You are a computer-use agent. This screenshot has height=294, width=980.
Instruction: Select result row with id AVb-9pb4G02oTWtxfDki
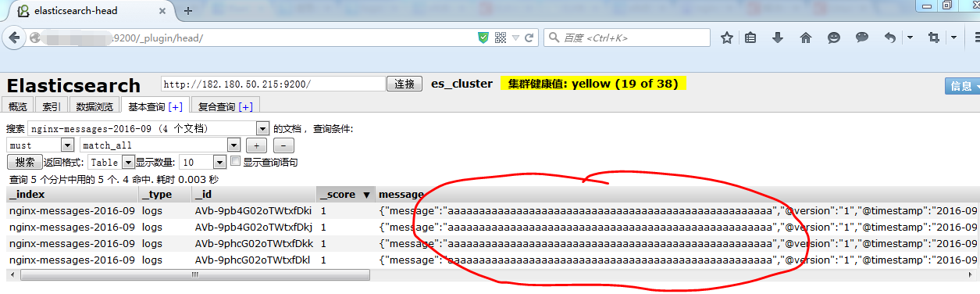[x=492, y=210]
